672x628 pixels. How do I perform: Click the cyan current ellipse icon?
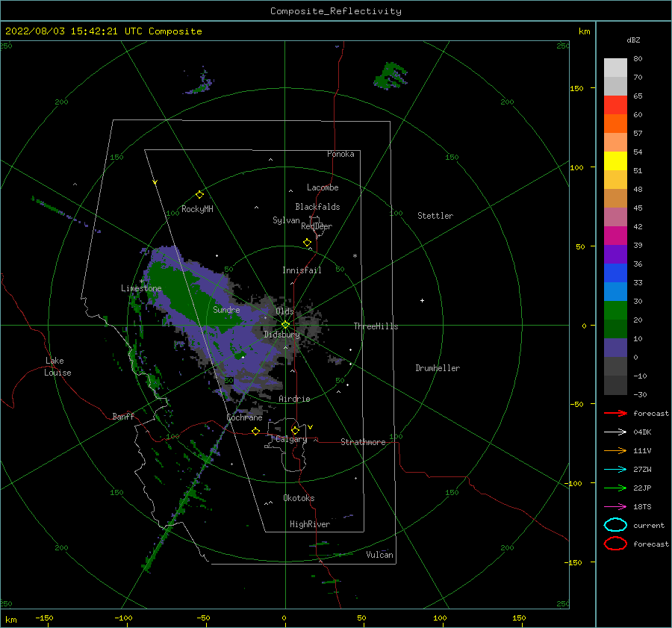(x=615, y=525)
